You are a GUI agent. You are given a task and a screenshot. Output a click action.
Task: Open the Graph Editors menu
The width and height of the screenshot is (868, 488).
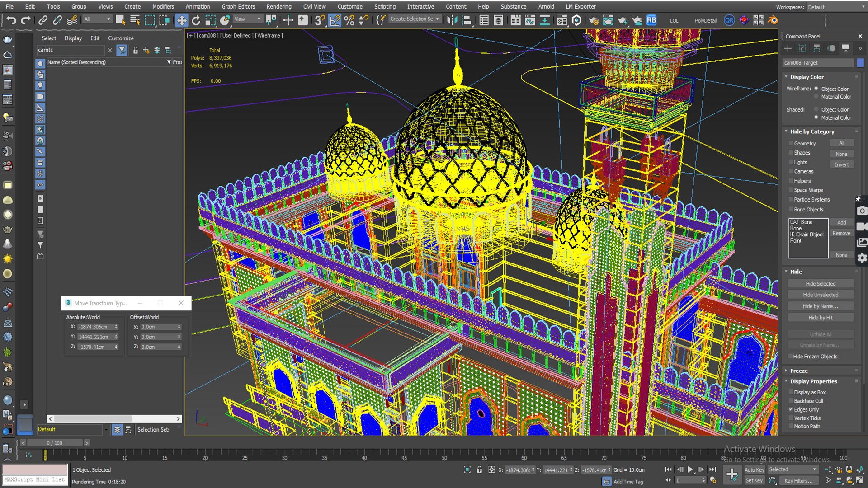point(238,6)
